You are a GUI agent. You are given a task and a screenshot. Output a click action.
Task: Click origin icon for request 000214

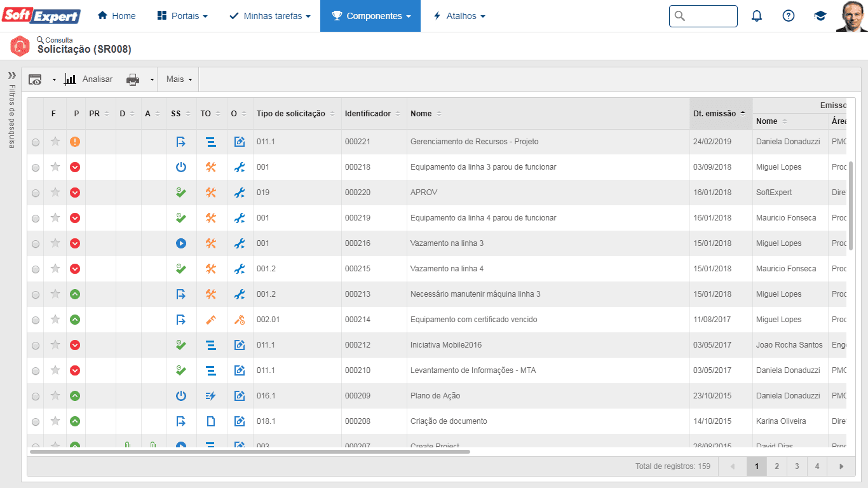tap(240, 320)
